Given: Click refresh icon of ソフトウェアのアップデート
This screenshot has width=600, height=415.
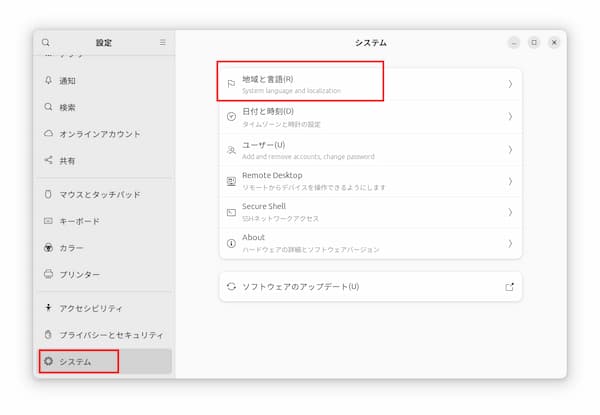Looking at the screenshot, I should [x=231, y=286].
